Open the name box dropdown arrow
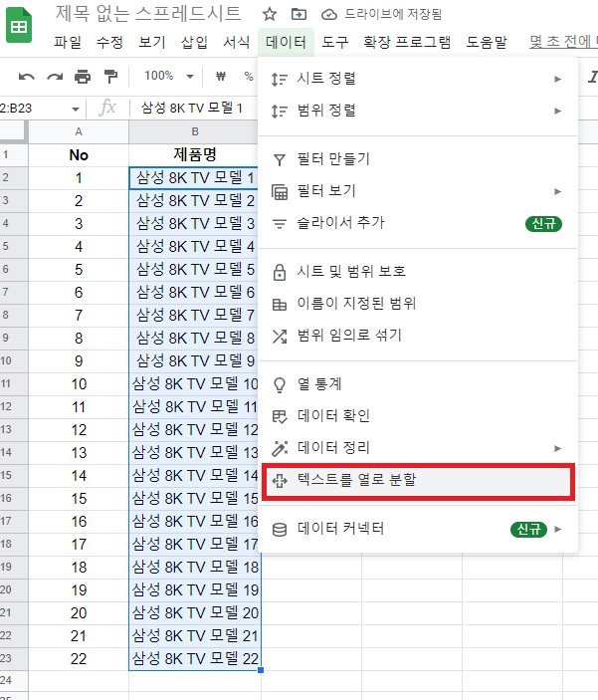 pos(76,109)
